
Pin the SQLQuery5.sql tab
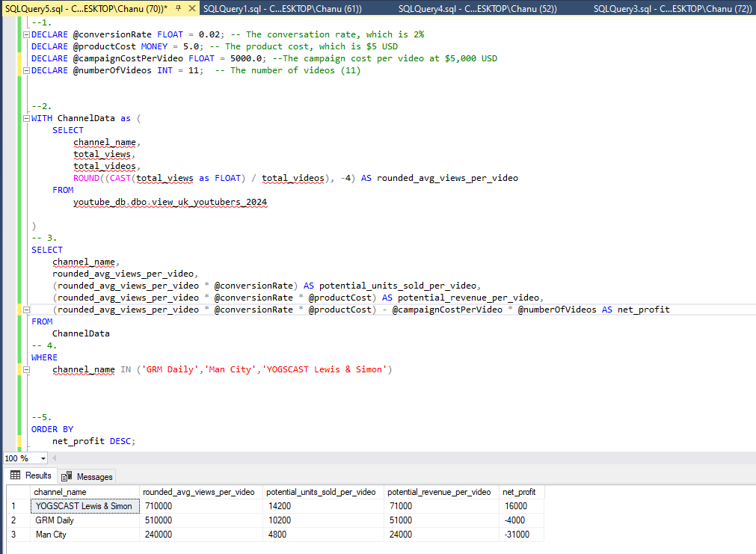(x=179, y=9)
